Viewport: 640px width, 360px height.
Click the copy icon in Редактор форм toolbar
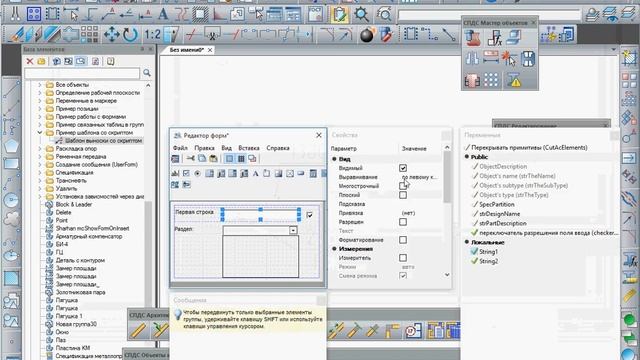(x=202, y=158)
